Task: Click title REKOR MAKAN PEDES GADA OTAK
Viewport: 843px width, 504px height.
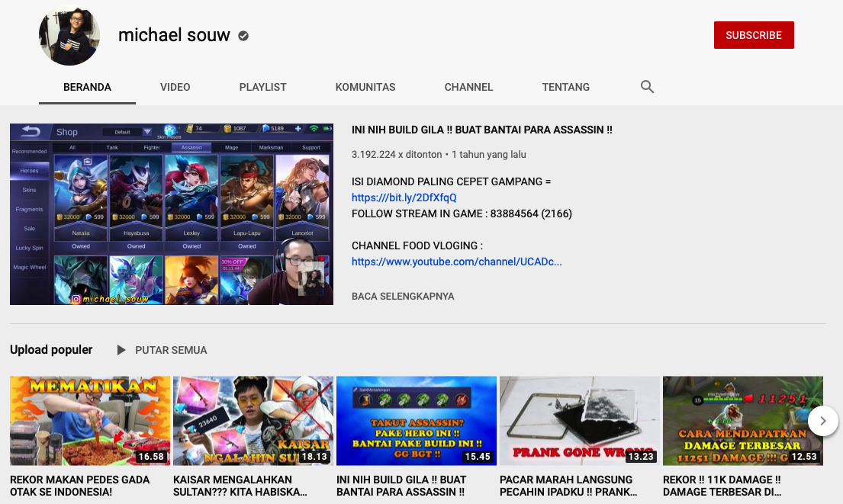Action: [x=79, y=486]
